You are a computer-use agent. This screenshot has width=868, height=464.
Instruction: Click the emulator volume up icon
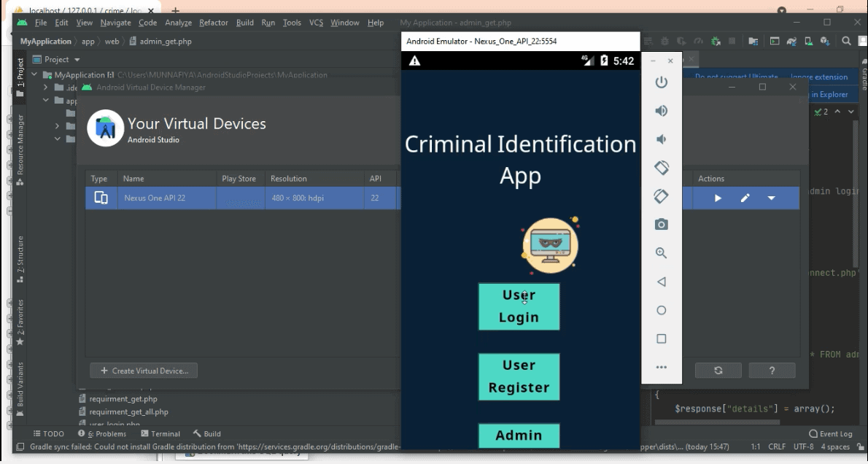tap(661, 111)
